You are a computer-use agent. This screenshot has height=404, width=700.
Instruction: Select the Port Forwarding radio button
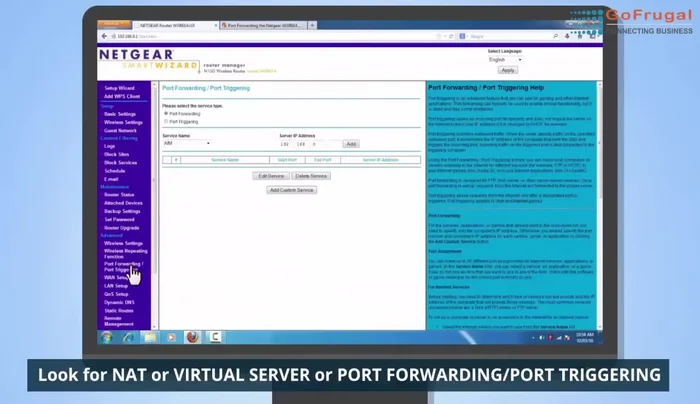(x=166, y=113)
